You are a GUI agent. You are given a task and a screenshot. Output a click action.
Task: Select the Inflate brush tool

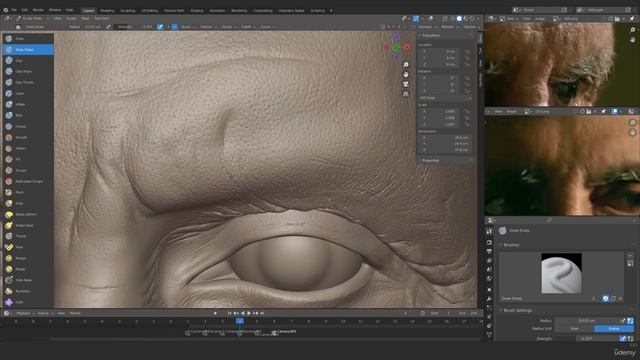coord(28,104)
